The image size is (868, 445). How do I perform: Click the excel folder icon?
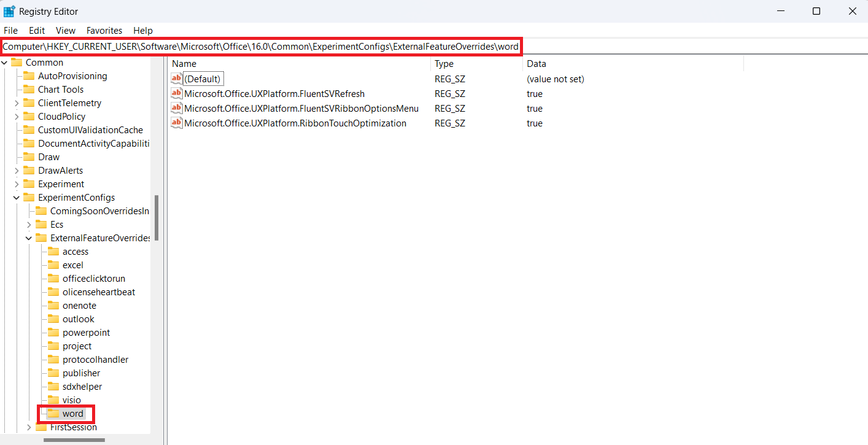[x=53, y=265]
